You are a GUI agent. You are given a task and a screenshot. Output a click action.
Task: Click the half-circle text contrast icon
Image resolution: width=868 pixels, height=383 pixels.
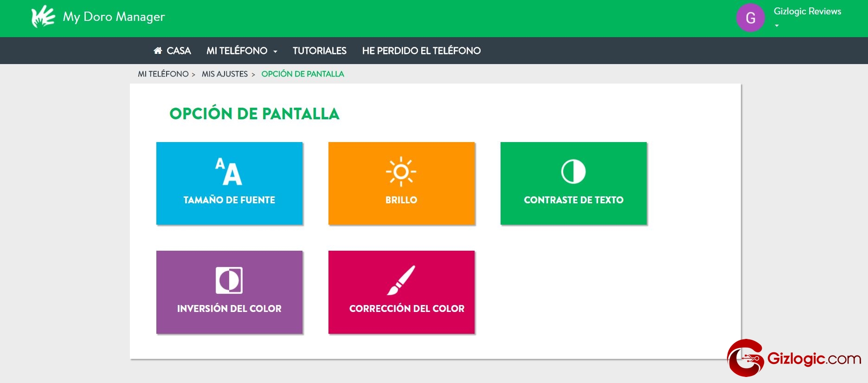[x=573, y=172]
